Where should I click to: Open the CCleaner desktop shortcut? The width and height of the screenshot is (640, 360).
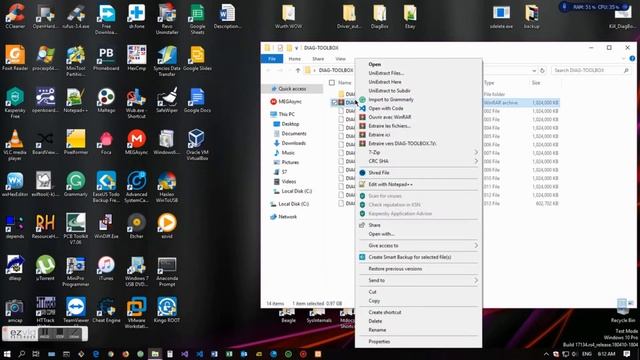click(x=15, y=16)
